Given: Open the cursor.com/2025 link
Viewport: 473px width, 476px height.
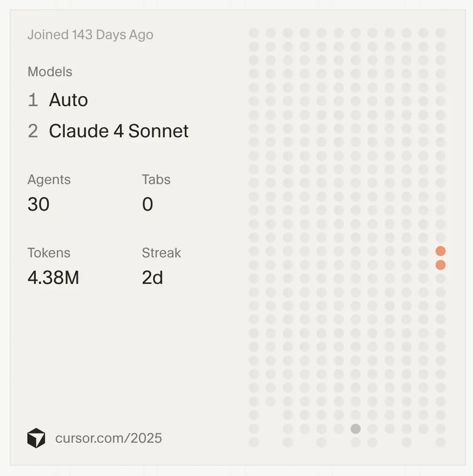Looking at the screenshot, I should pyautogui.click(x=109, y=438).
